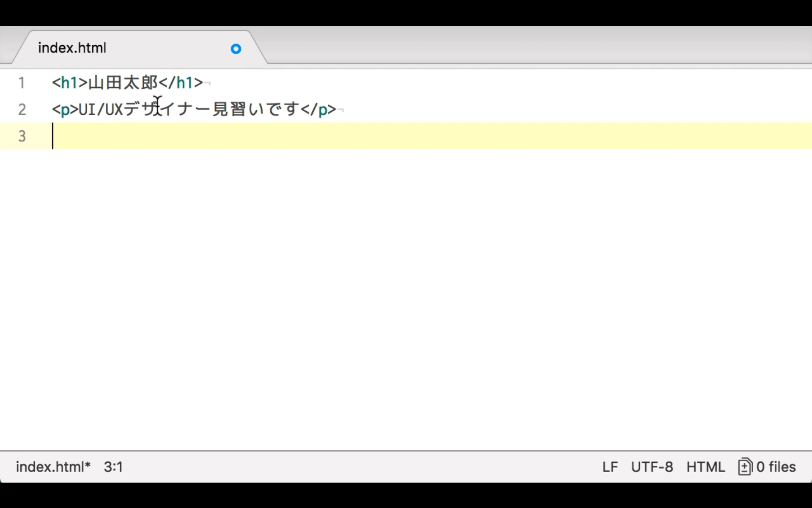Click line number 3 in gutter
The height and width of the screenshot is (508, 812).
point(22,136)
